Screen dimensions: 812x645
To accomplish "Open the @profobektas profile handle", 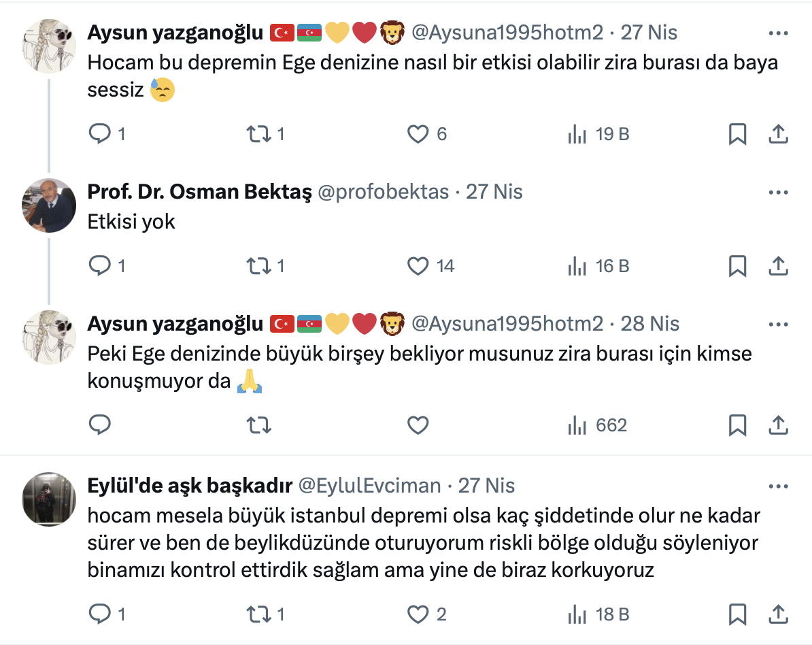I will [383, 192].
